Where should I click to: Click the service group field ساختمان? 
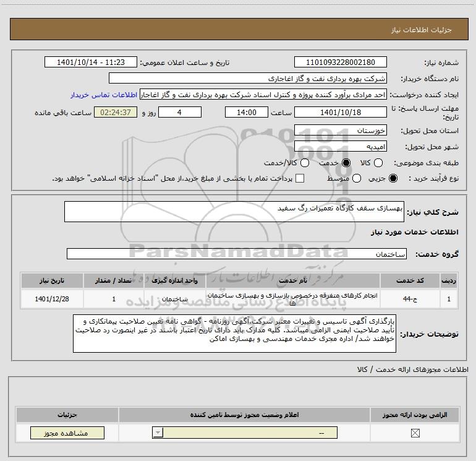click(237, 254)
